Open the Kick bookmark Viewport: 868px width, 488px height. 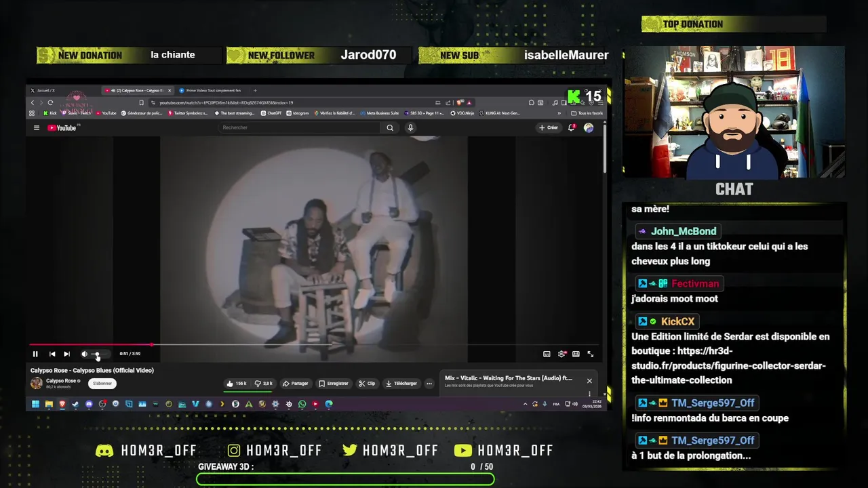pyautogui.click(x=49, y=113)
